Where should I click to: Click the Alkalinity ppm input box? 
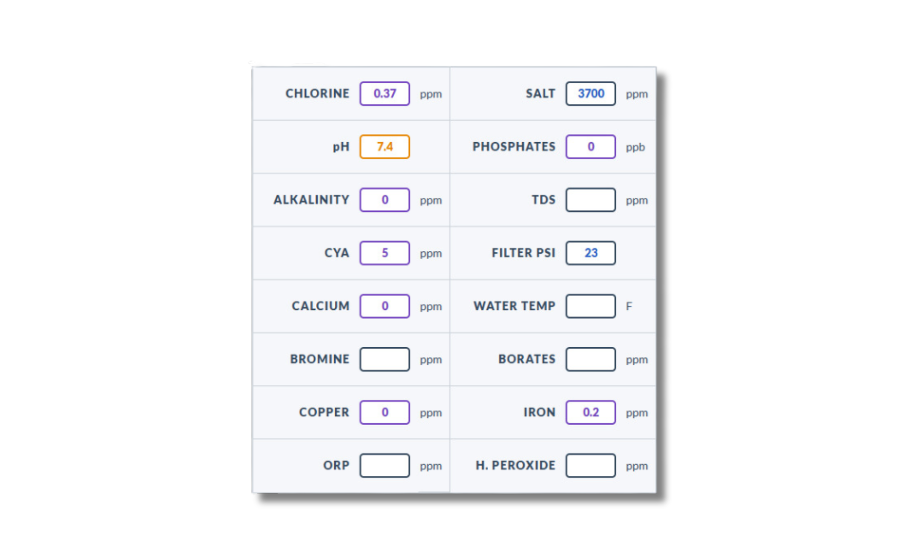(x=384, y=200)
